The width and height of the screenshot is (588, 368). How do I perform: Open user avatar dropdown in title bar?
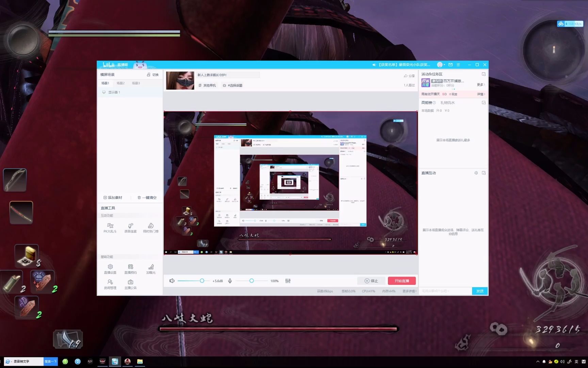pyautogui.click(x=441, y=64)
